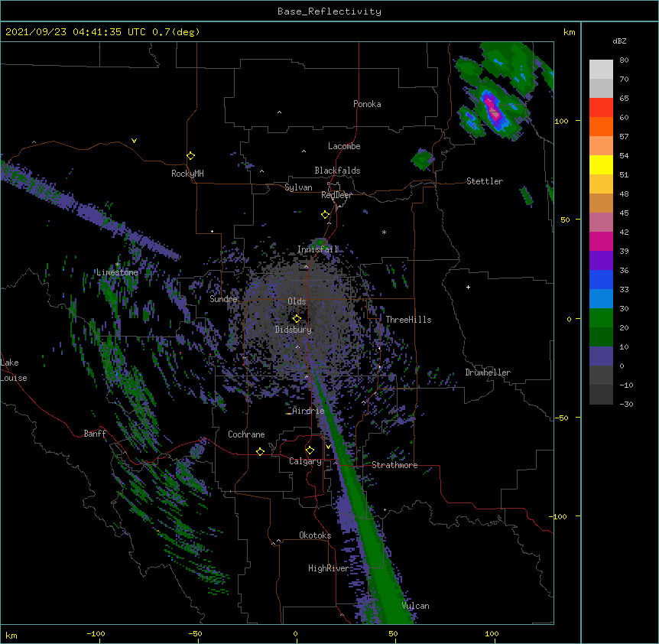Click the small green echo patch east of Lacombe
This screenshot has width=659, height=644.
tap(422, 159)
